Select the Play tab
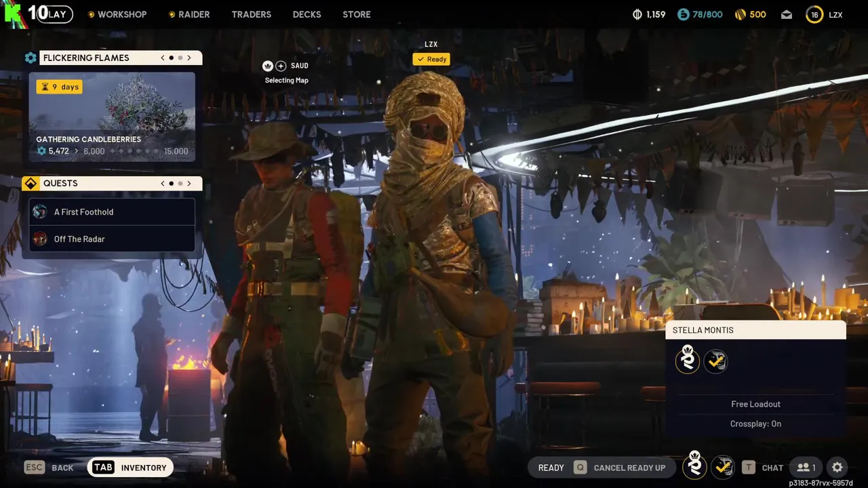 [x=54, y=14]
